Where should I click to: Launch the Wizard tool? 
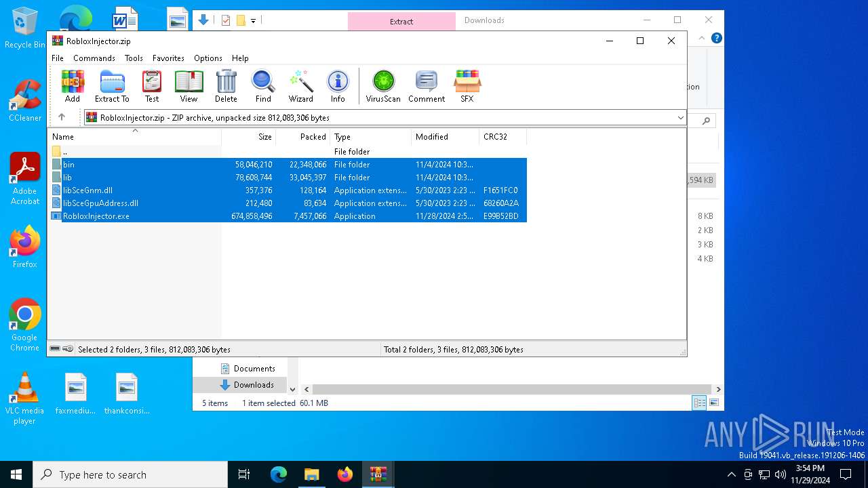click(300, 86)
